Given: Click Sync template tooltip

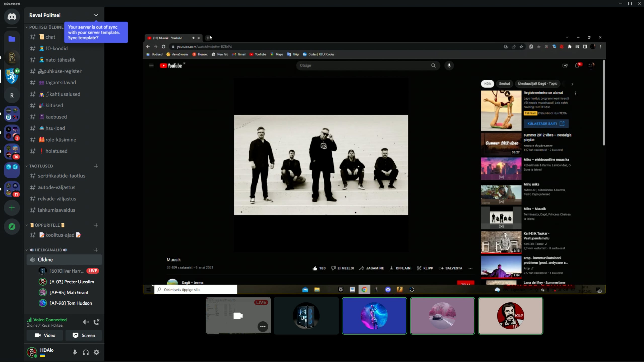Looking at the screenshot, I should [96, 32].
